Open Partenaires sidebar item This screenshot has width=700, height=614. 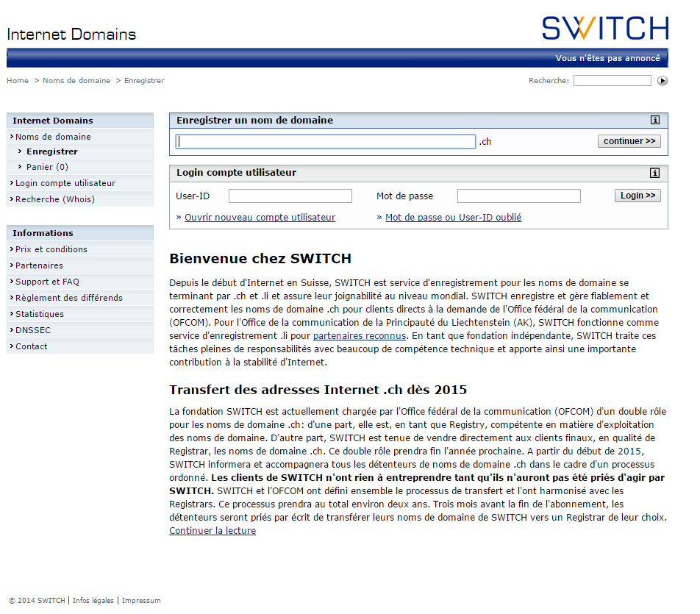click(80, 265)
